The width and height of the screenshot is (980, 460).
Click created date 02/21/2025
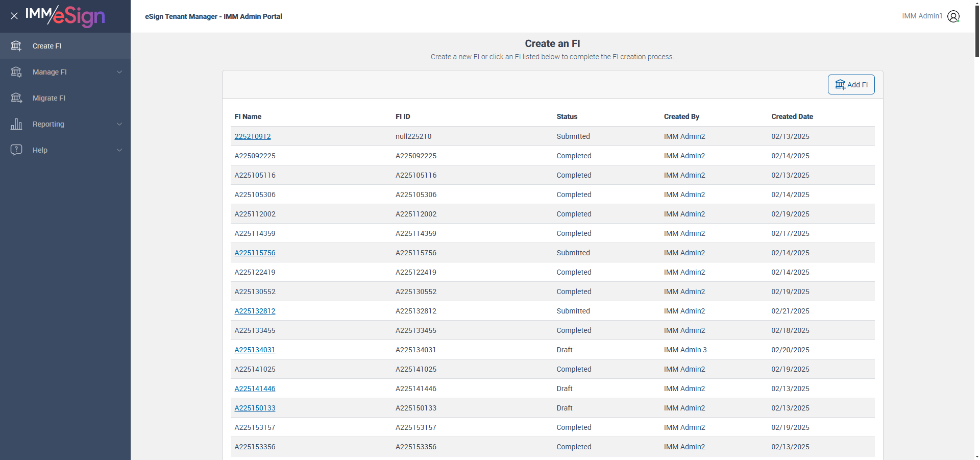pyautogui.click(x=790, y=311)
